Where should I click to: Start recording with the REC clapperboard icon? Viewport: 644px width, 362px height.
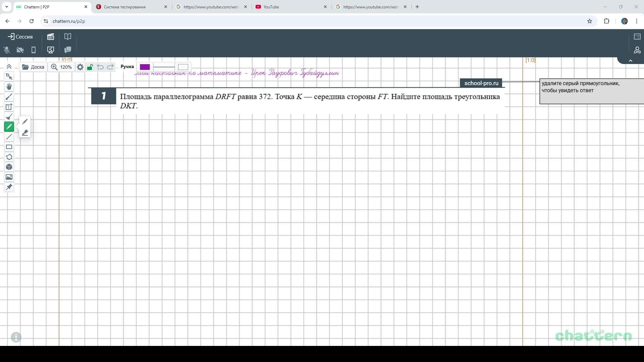(51, 37)
